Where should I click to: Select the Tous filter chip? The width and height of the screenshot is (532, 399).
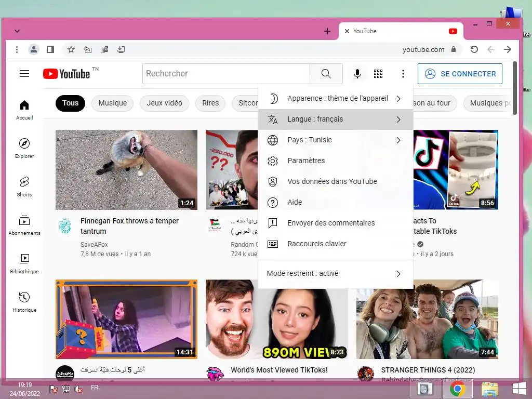point(70,103)
